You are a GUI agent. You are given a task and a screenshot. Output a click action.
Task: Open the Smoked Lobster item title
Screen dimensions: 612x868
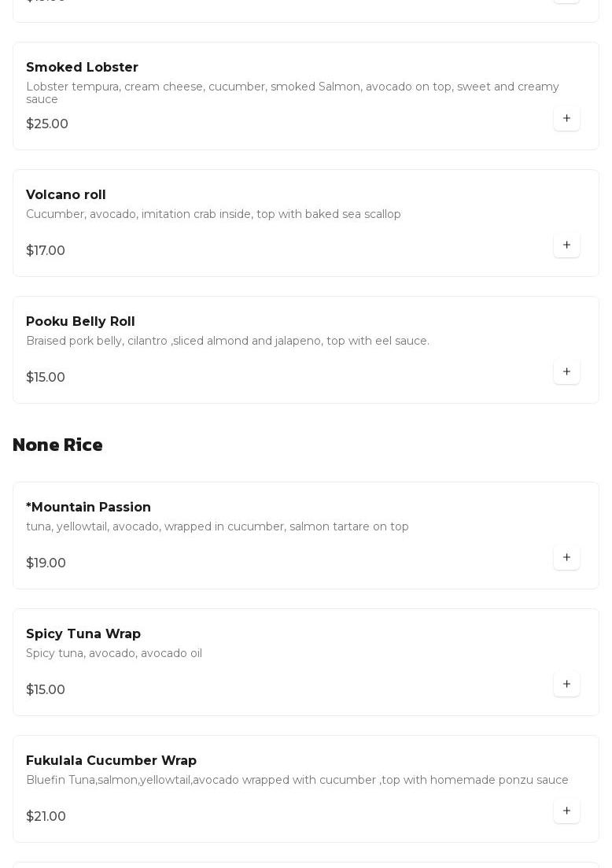82,68
